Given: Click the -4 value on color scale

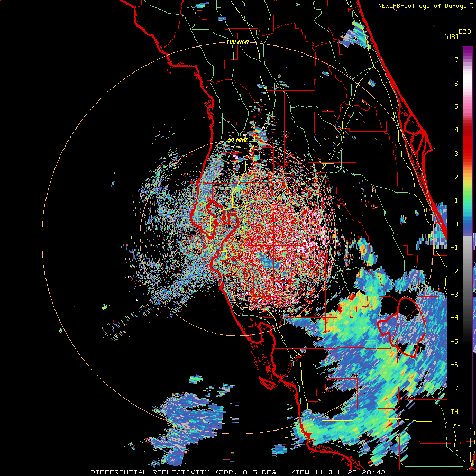Looking at the screenshot, I should (x=454, y=318).
